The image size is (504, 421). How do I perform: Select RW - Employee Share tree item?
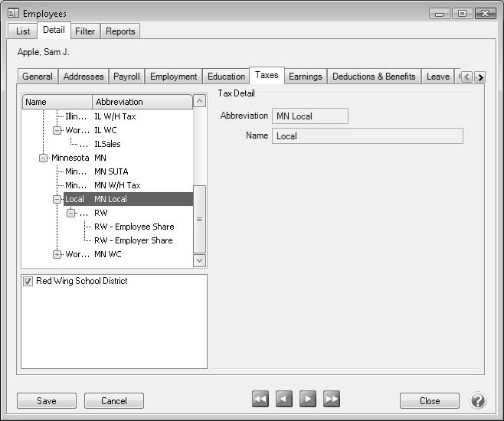pyautogui.click(x=134, y=227)
